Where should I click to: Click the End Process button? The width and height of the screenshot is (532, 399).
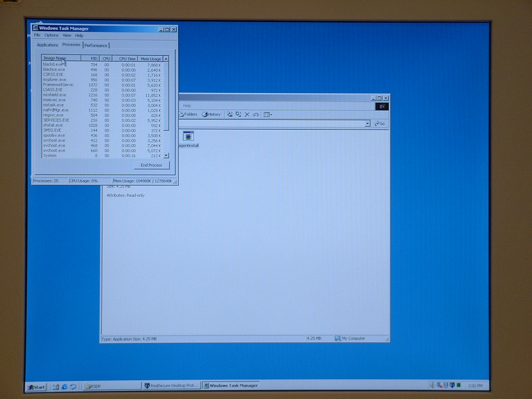tap(151, 165)
